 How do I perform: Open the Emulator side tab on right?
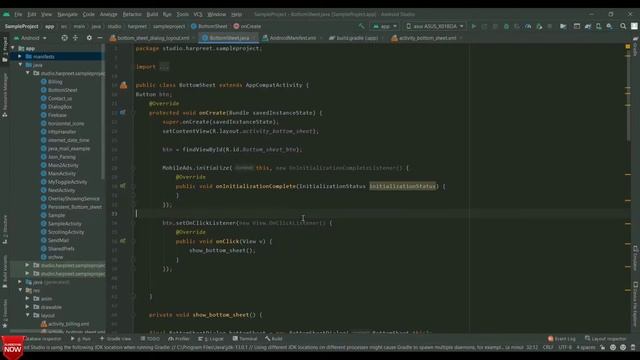[636, 258]
